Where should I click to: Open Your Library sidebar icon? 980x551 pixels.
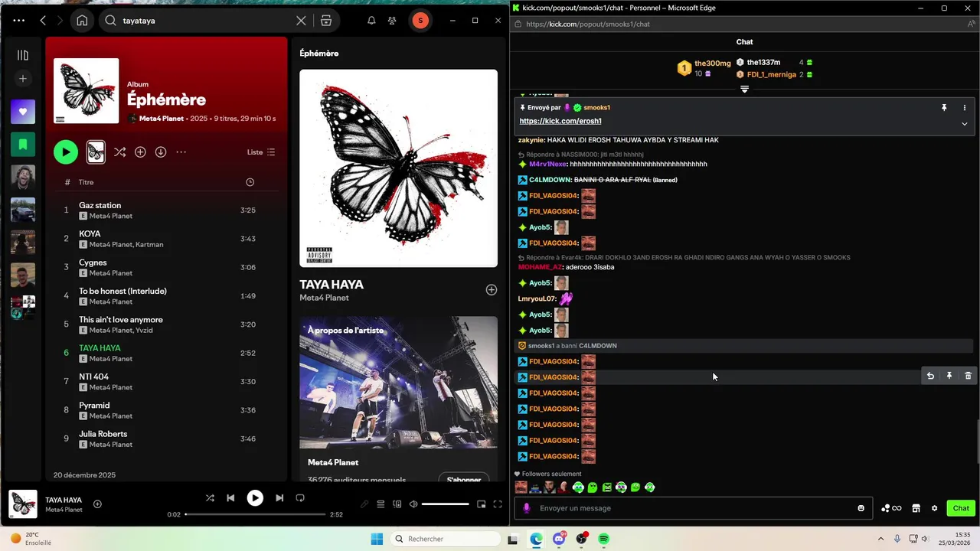[x=23, y=55]
